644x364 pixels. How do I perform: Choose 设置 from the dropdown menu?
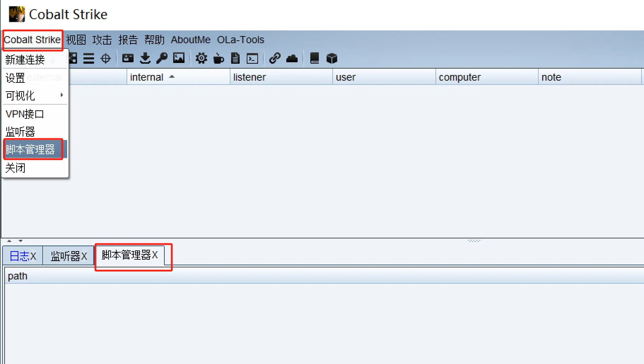coord(35,77)
